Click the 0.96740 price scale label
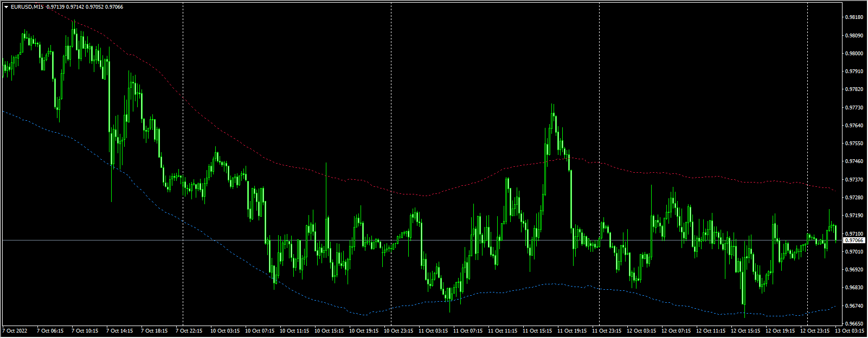This screenshot has width=868, height=338. tap(854, 305)
